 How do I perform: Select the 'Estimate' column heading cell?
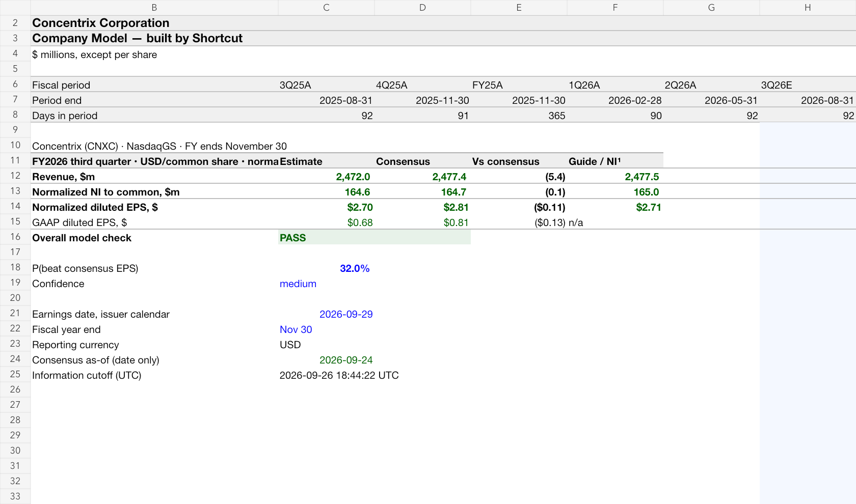pos(326,161)
